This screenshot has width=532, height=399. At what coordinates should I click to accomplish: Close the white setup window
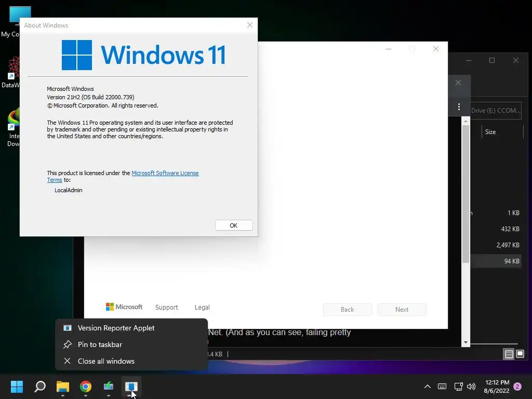[436, 49]
